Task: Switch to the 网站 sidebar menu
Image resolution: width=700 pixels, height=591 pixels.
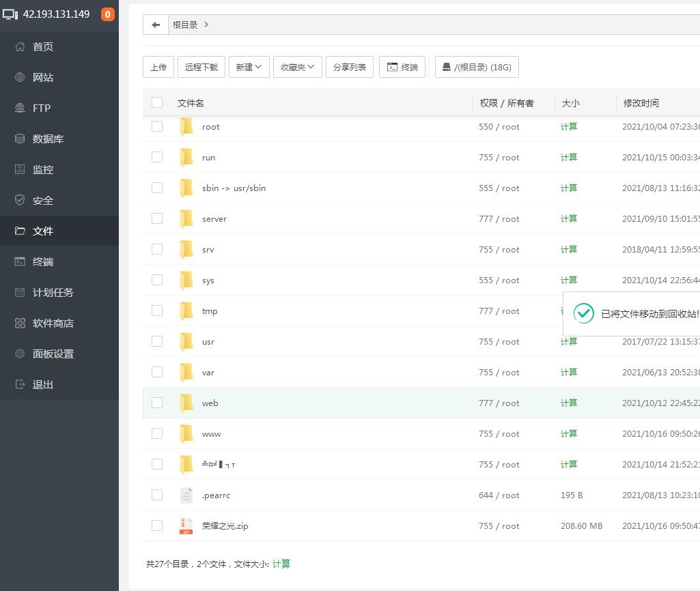Action: [x=42, y=77]
